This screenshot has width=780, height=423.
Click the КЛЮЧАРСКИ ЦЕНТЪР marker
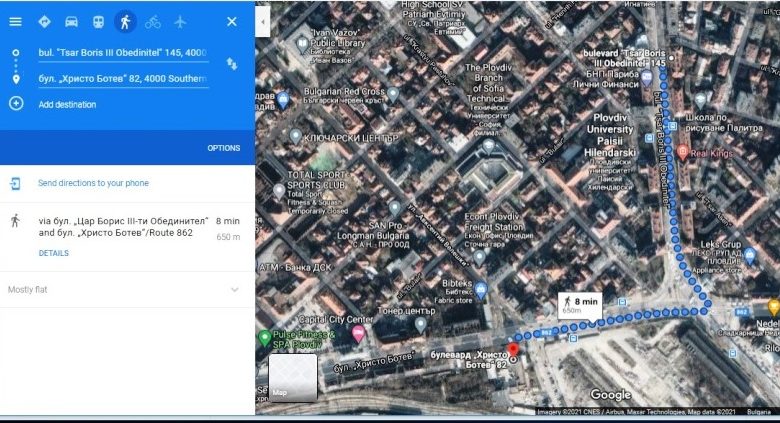(295, 136)
